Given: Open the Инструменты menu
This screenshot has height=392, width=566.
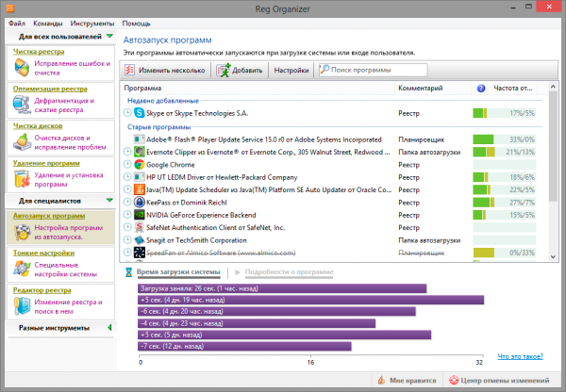Looking at the screenshot, I should tap(92, 24).
